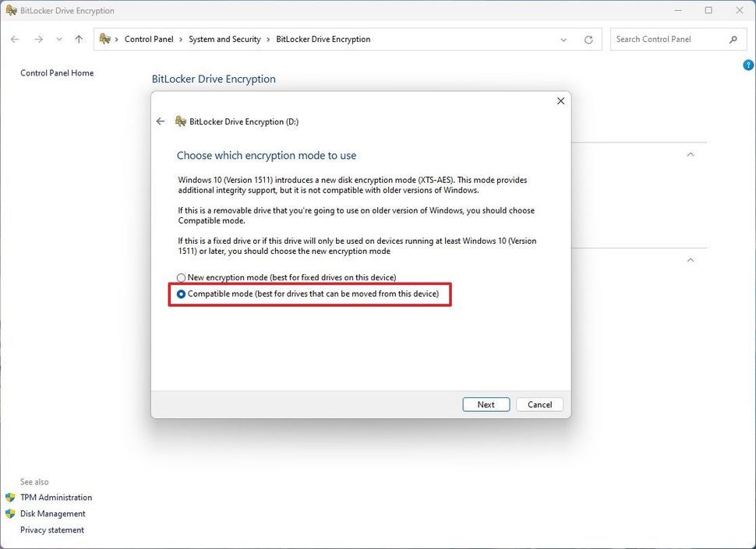
Task: Click the TPM Administration shield icon
Action: (x=10, y=498)
